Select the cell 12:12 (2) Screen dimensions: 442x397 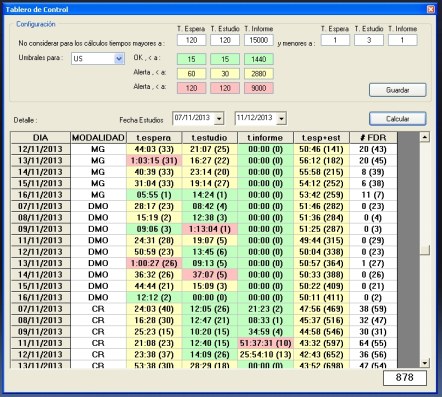[x=154, y=297]
